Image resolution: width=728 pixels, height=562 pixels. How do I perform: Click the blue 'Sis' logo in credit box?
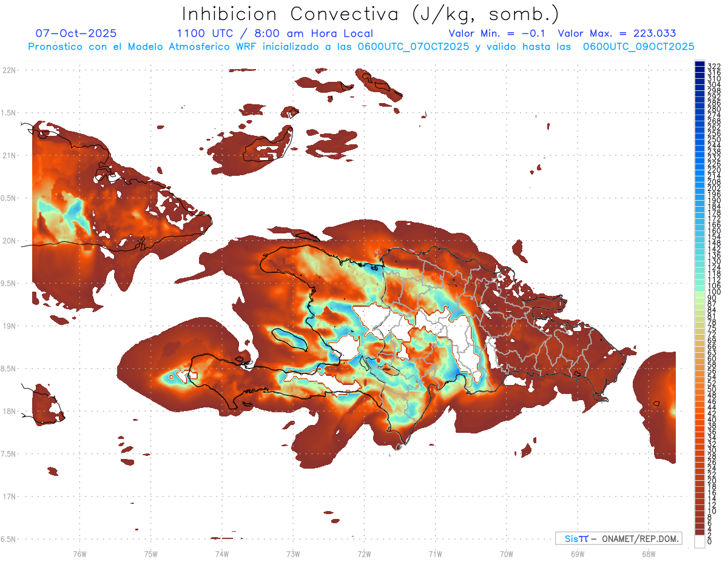point(571,538)
